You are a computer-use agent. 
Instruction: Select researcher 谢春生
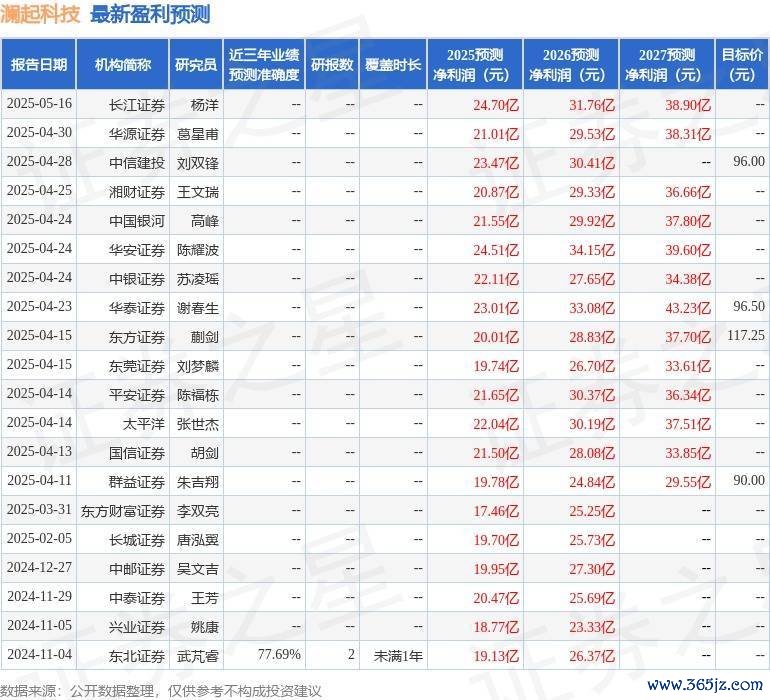point(197,308)
